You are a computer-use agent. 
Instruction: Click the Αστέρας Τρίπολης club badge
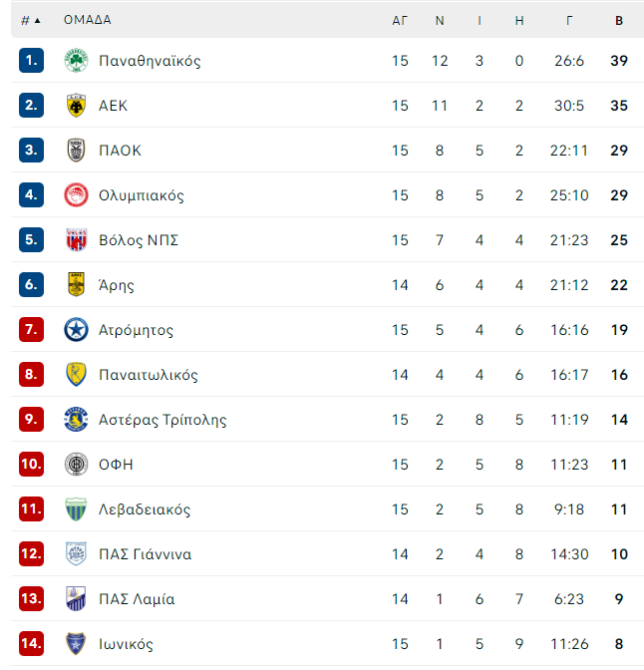click(x=76, y=419)
